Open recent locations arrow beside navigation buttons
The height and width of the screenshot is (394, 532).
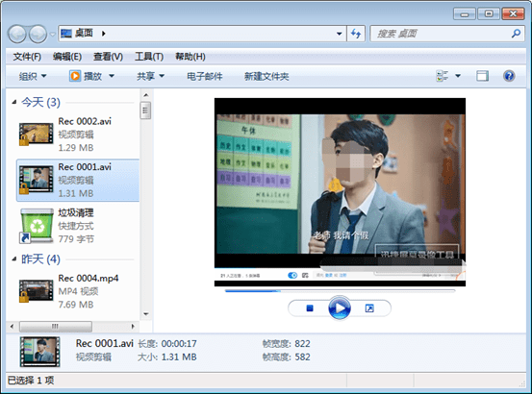(52, 35)
